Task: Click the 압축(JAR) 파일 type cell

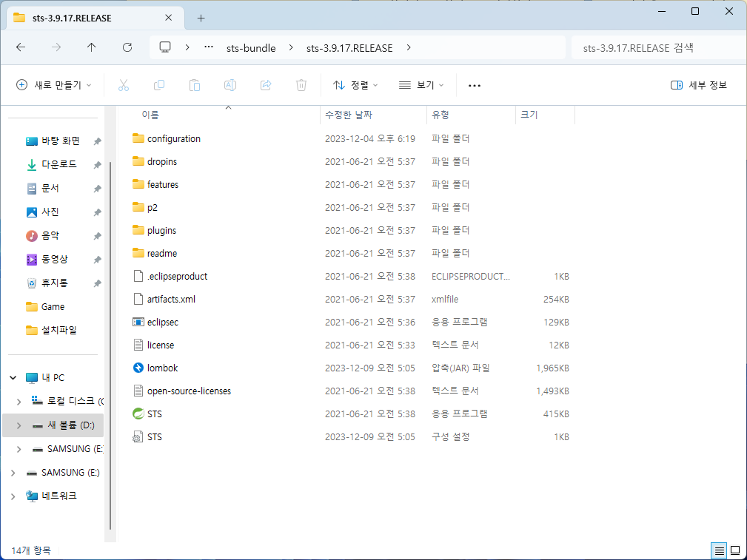Action: [x=460, y=368]
